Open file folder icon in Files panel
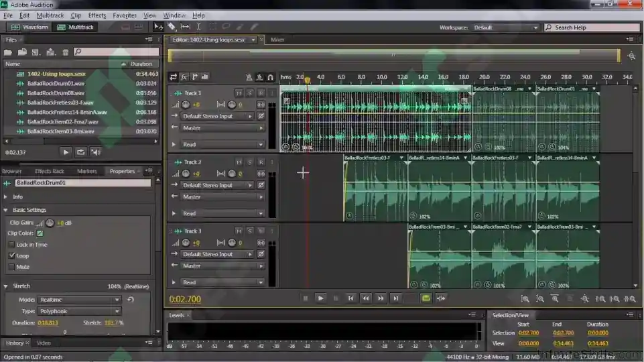The height and width of the screenshot is (362, 644). pyautogui.click(x=8, y=52)
